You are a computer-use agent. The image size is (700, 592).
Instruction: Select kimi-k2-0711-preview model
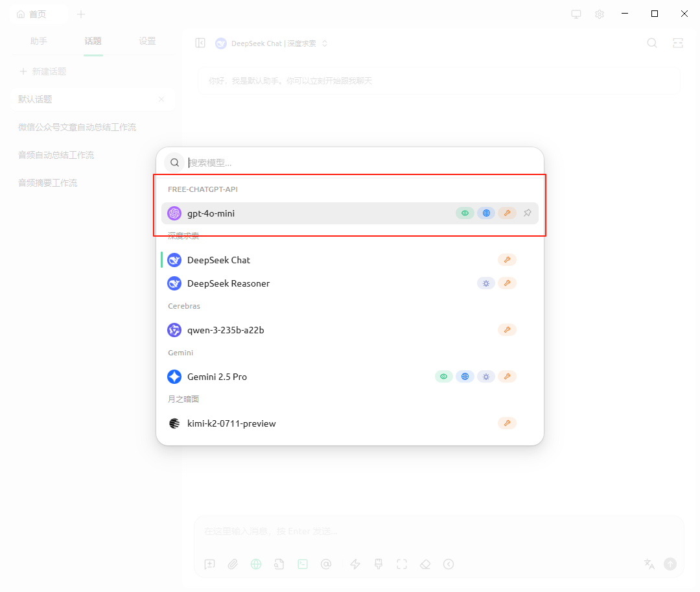coord(349,423)
